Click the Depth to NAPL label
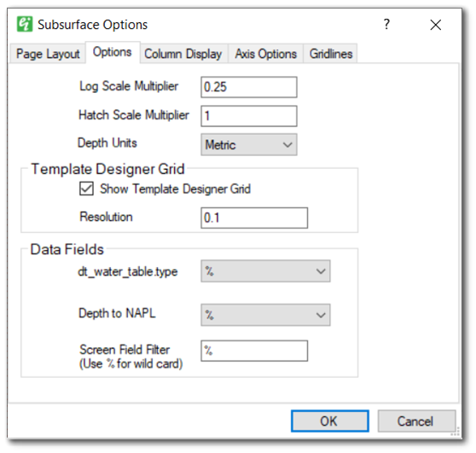Screen dimensions: 476x453 [x=117, y=313]
